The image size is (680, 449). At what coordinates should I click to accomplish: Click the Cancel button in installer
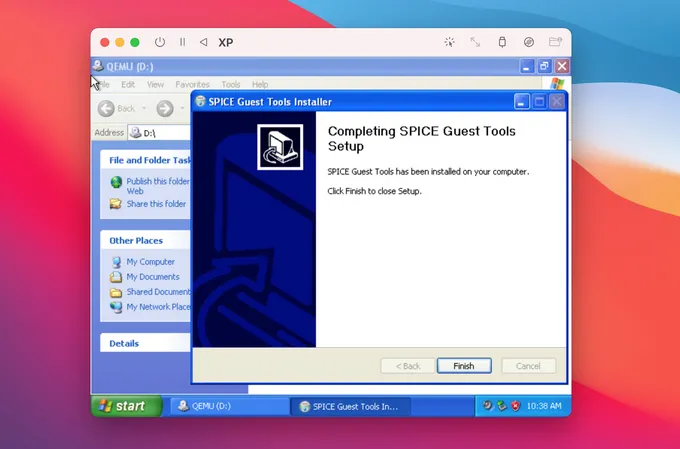pos(528,366)
